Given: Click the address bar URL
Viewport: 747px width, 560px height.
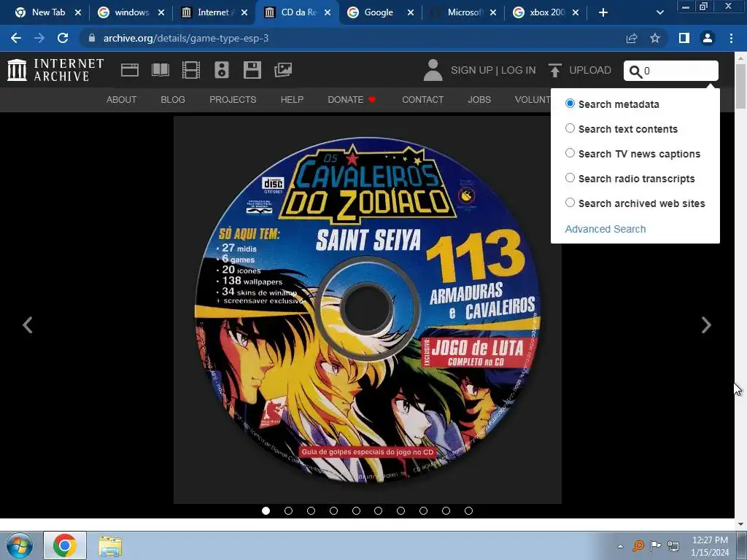Looking at the screenshot, I should pyautogui.click(x=186, y=38).
